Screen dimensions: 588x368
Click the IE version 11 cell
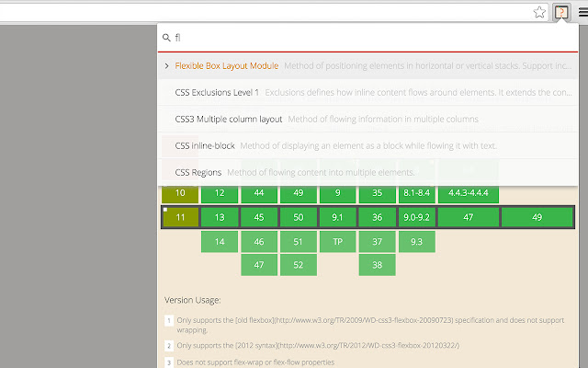180,217
